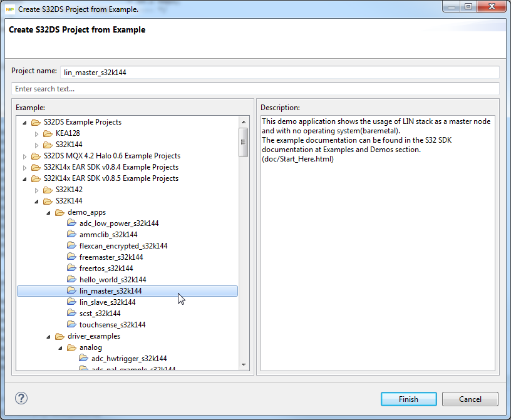This screenshot has width=511, height=420.
Task: Click the freertos_s32k144 project icon
Action: pyautogui.click(x=71, y=268)
